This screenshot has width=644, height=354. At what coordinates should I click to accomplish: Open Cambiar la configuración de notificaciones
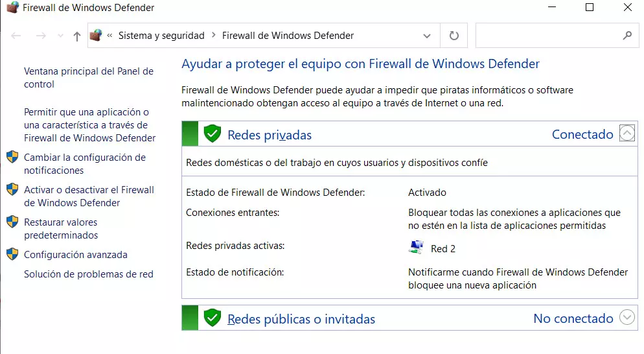click(84, 164)
